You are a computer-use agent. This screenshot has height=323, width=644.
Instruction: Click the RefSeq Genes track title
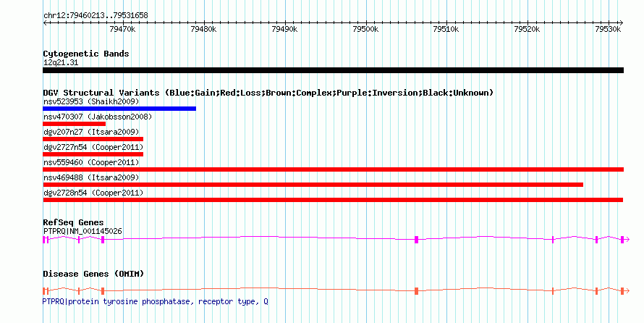[73, 223]
